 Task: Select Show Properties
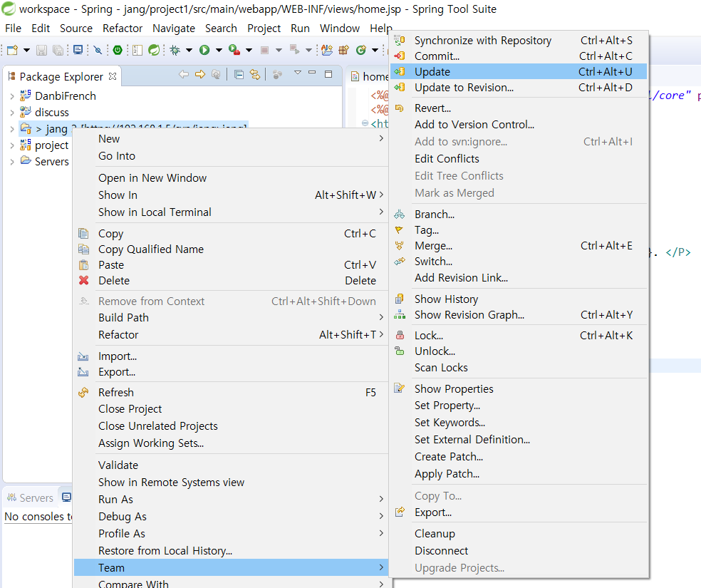pyautogui.click(x=519, y=388)
